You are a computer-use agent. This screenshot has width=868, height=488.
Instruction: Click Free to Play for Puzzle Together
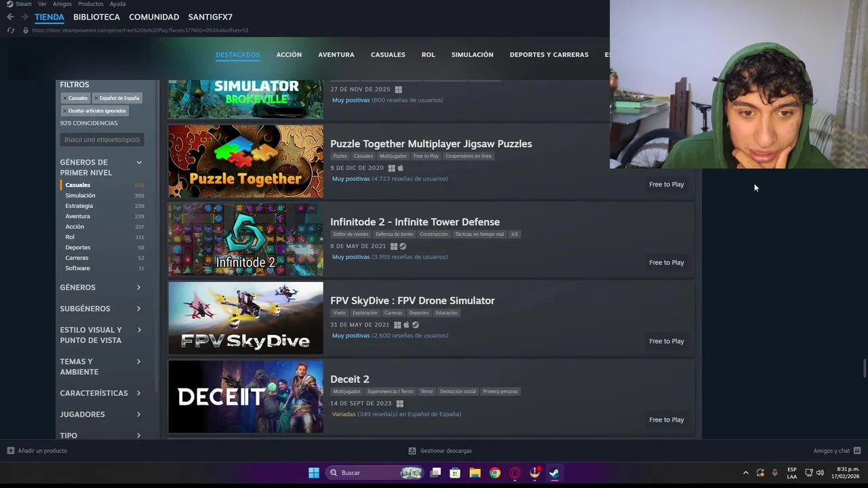tap(667, 184)
